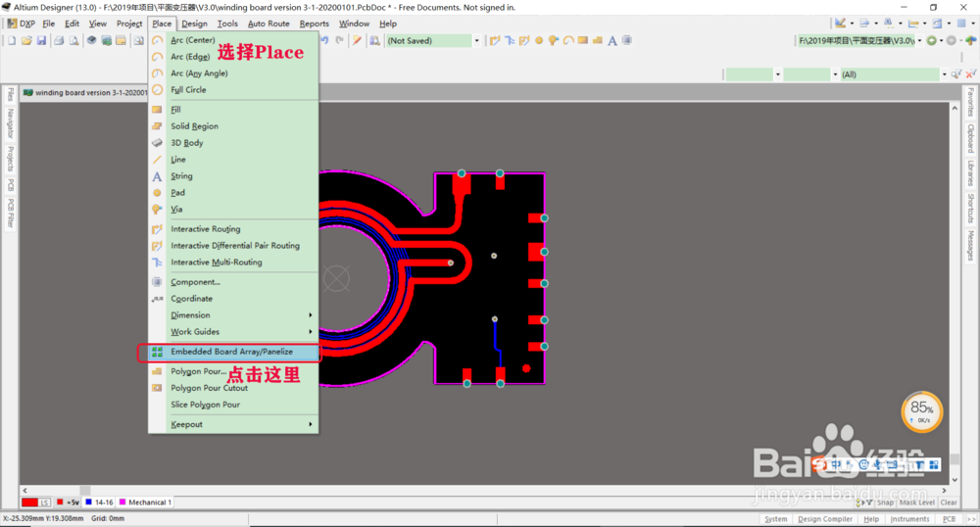Select Embedded Board Array/Panelize menu item
Screen dimensions: 980x527
[233, 353]
